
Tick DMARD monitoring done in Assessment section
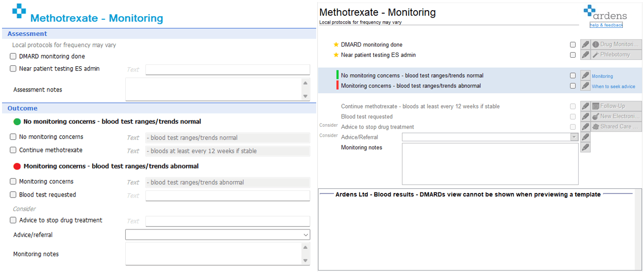pos(13,56)
